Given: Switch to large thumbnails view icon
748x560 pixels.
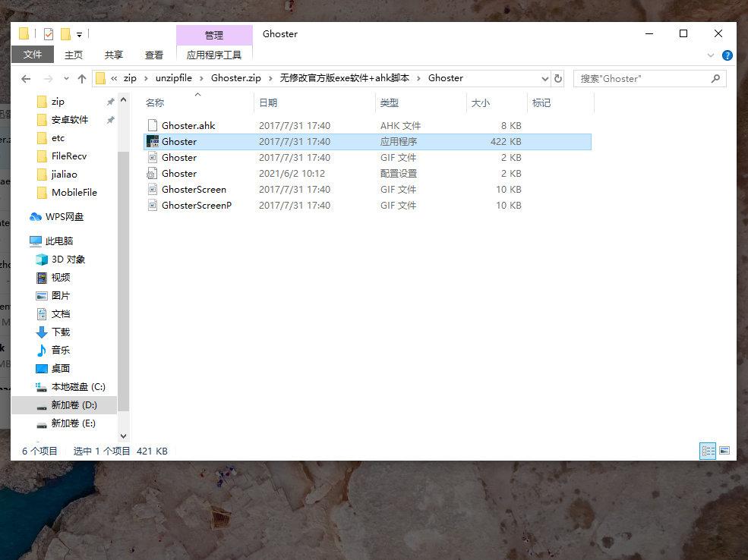Looking at the screenshot, I should [x=724, y=451].
